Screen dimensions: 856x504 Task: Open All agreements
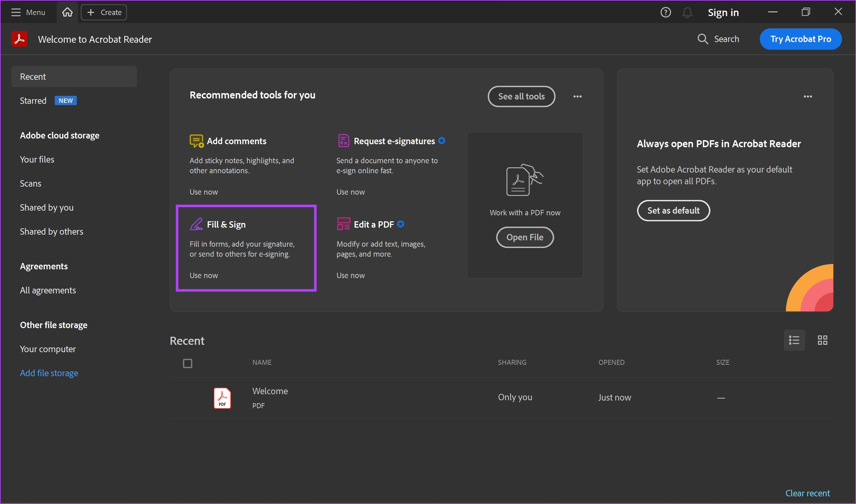[x=48, y=290]
